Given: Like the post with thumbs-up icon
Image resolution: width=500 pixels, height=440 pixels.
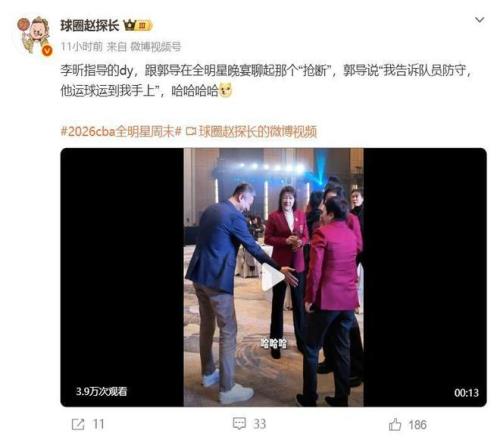Looking at the screenshot, I should coord(395,424).
